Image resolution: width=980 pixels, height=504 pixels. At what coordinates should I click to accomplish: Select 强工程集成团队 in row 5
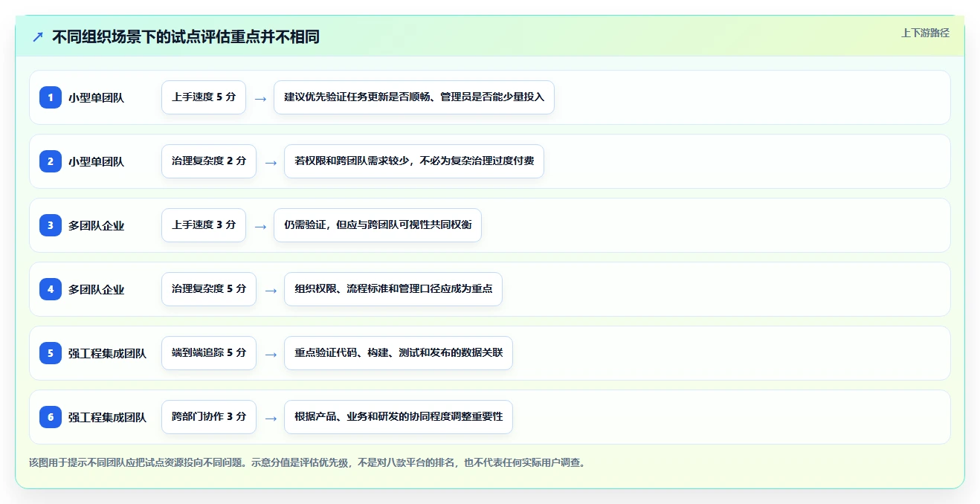coord(107,353)
